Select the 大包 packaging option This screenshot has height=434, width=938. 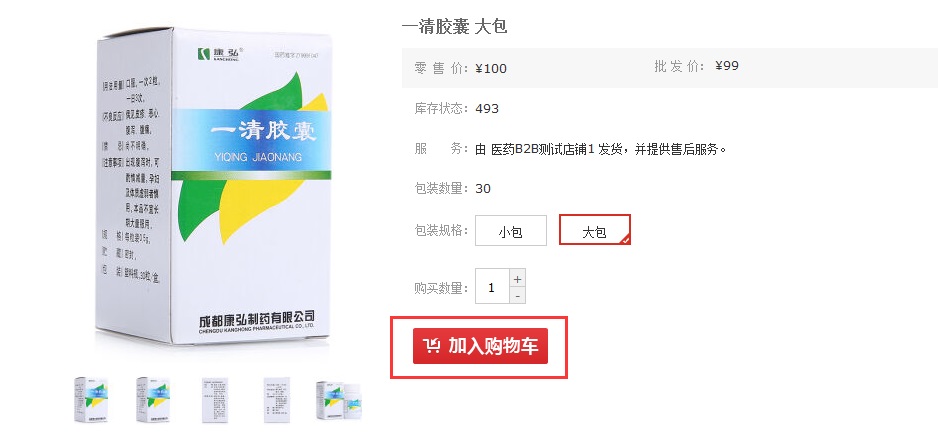(x=595, y=230)
